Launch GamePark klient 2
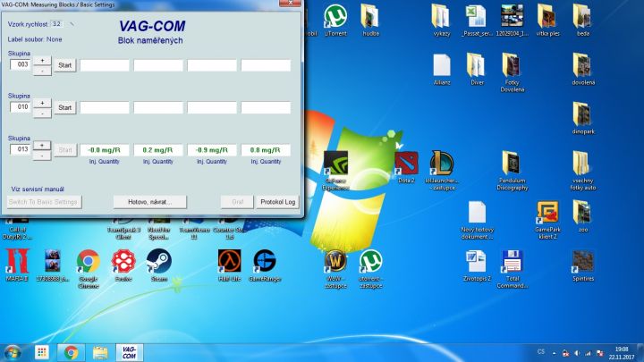The image size is (644, 362). [x=548, y=220]
